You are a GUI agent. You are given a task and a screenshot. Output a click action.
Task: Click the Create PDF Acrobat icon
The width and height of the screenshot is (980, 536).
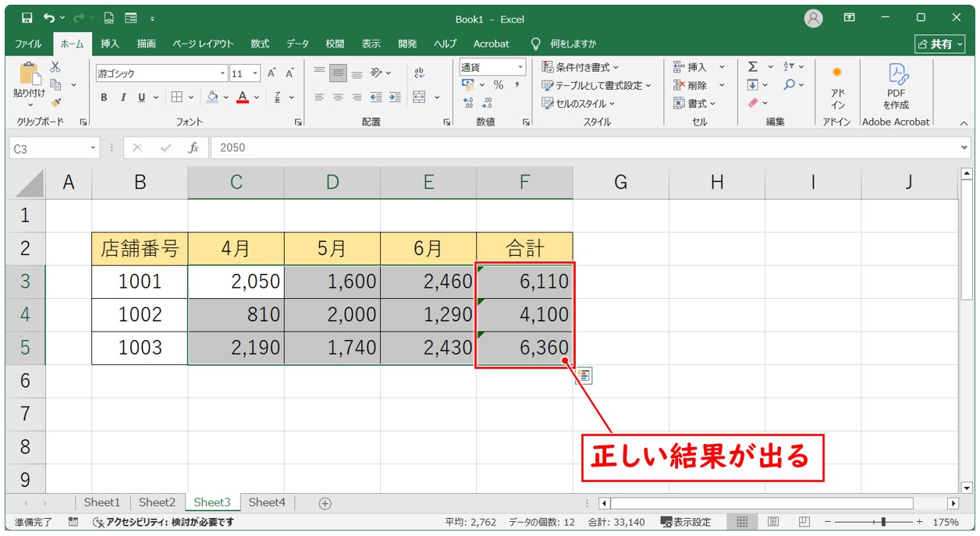click(896, 86)
